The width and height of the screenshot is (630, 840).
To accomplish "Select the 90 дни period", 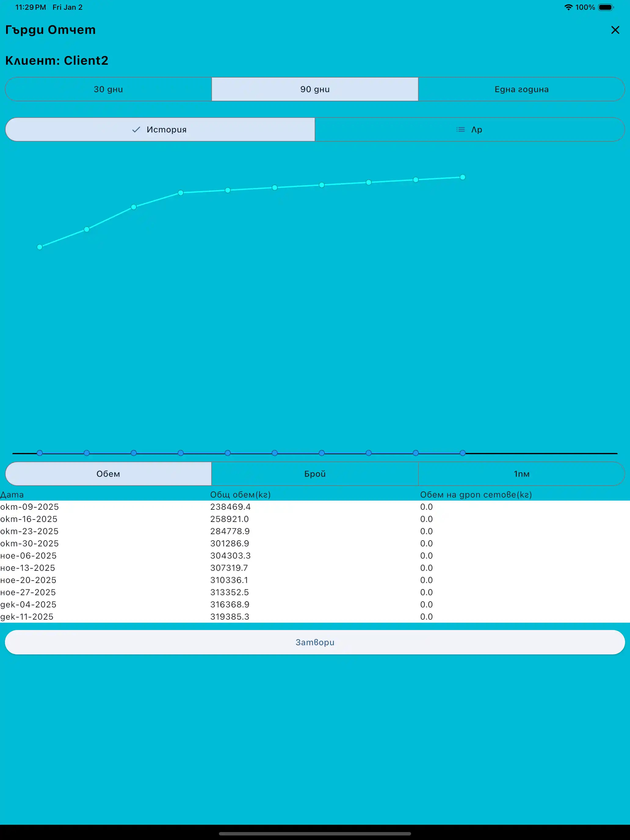I will 315,89.
